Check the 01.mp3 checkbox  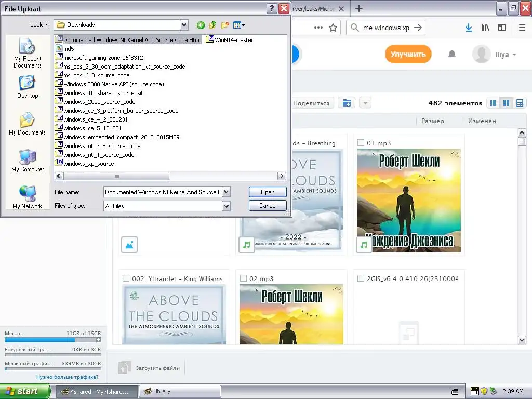tap(361, 143)
